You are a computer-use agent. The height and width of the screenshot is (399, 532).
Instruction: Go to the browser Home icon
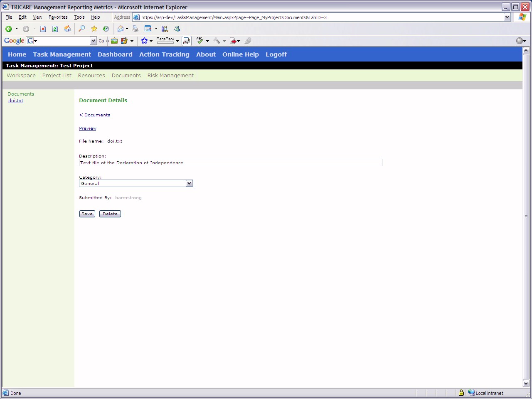67,29
